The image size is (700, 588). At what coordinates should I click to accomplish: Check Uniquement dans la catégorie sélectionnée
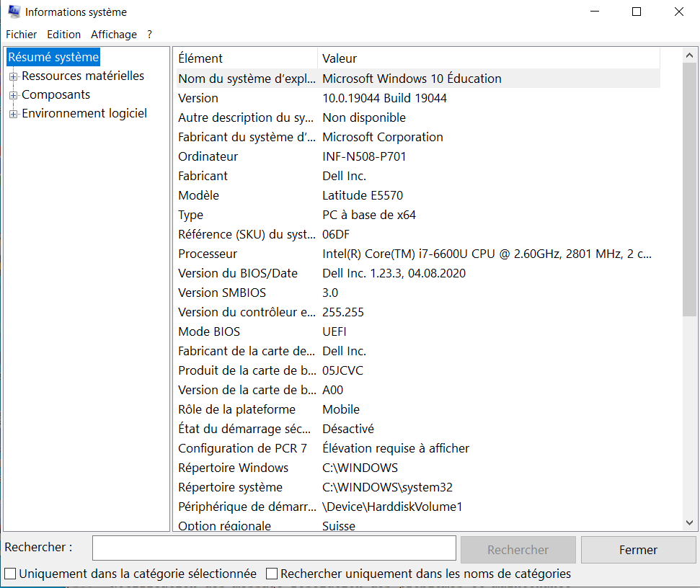pyautogui.click(x=10, y=574)
